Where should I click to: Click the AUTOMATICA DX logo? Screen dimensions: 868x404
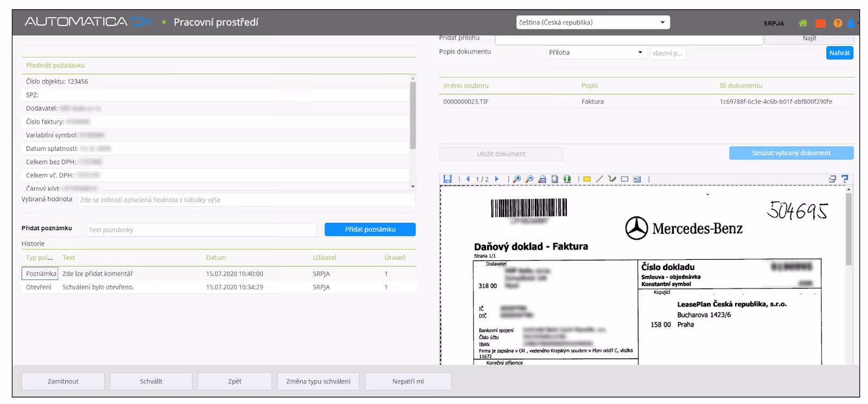click(88, 22)
